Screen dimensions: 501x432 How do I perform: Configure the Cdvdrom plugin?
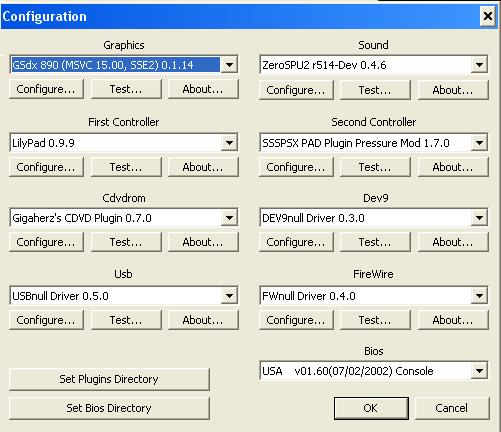click(46, 242)
